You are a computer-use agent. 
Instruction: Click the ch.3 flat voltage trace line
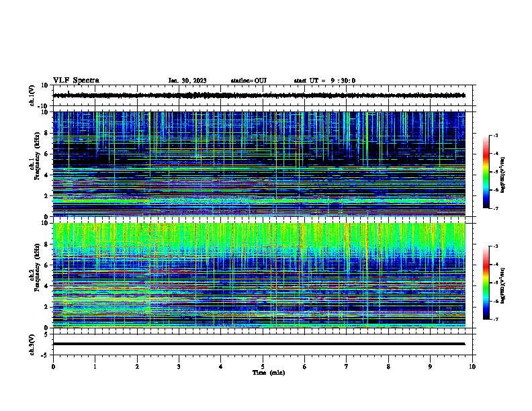[259, 344]
